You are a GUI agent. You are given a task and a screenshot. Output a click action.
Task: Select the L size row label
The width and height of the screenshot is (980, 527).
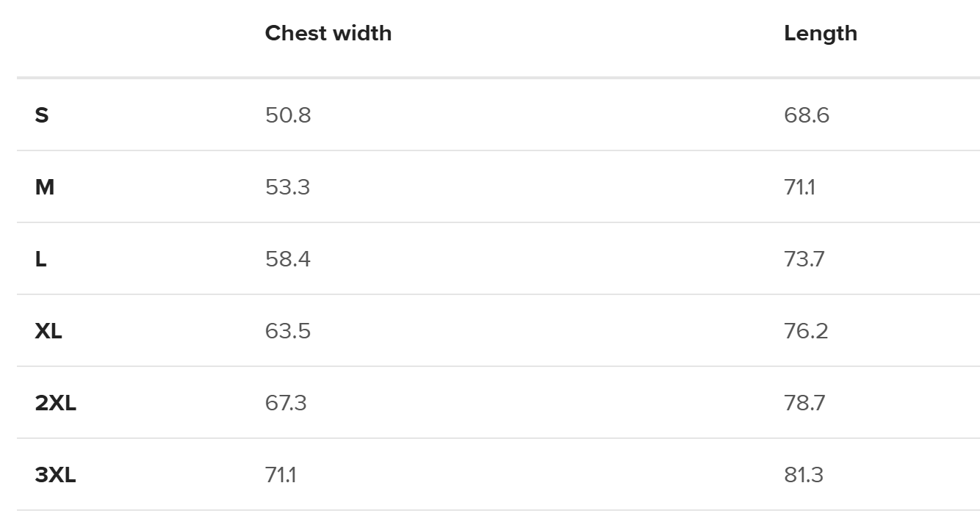[x=40, y=259]
